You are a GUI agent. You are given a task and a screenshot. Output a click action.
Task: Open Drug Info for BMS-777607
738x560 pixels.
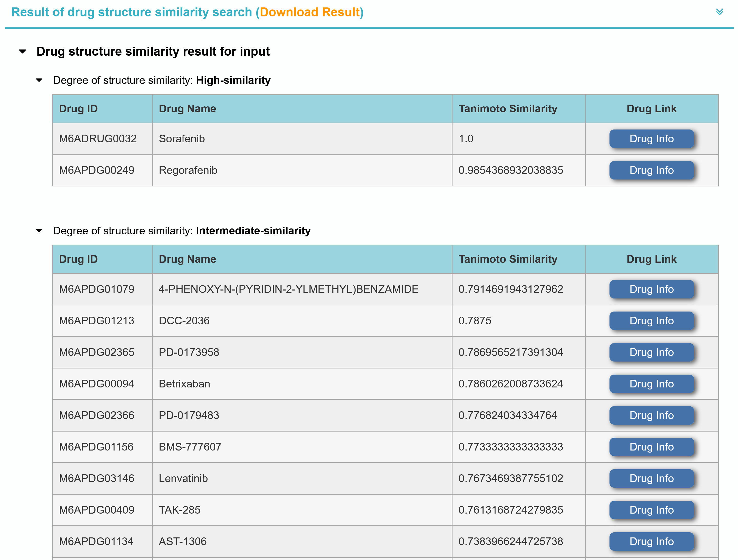pyautogui.click(x=651, y=447)
